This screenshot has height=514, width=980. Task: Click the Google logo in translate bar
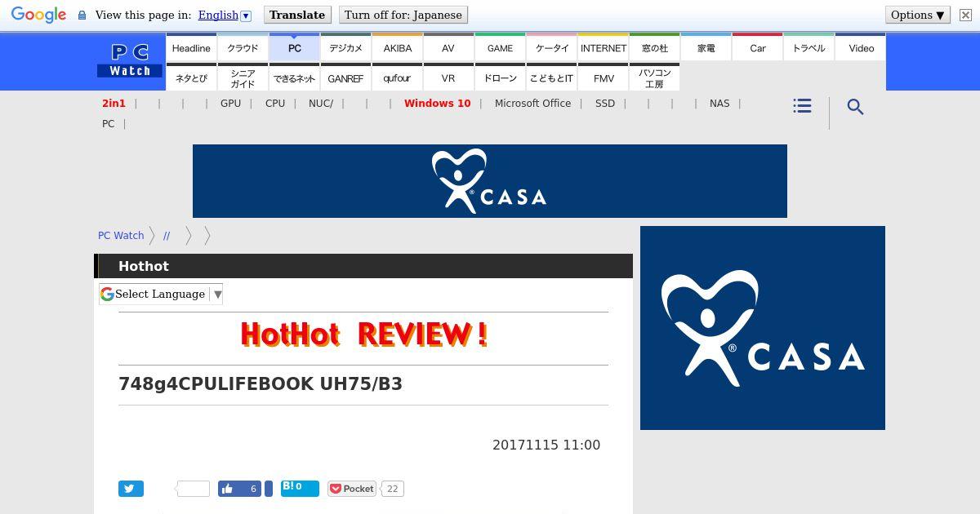pyautogui.click(x=38, y=15)
